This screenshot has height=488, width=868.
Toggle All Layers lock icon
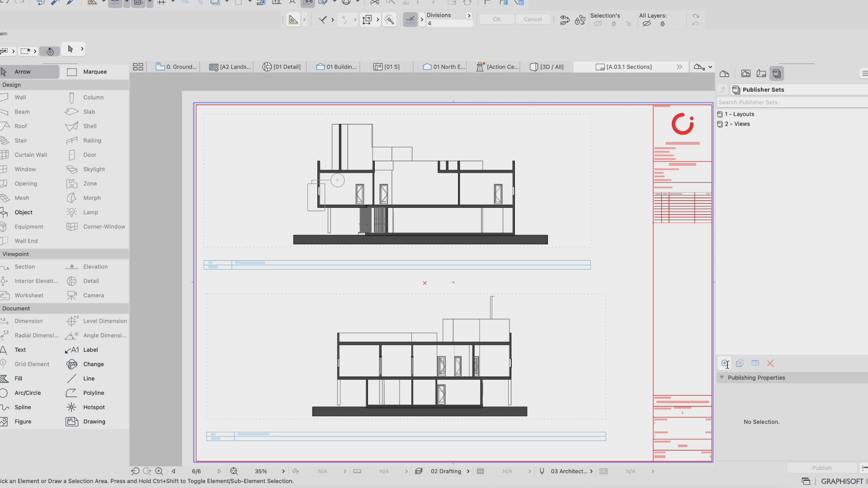662,24
